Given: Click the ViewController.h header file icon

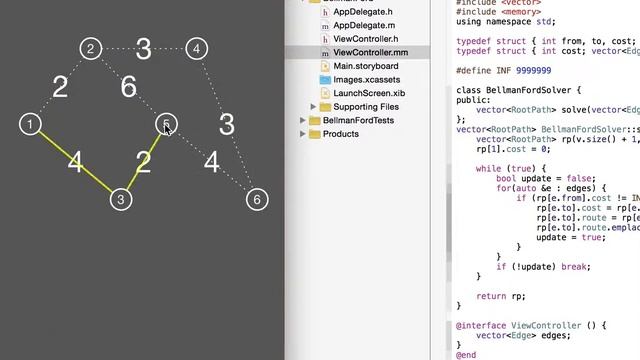Looking at the screenshot, I should tap(325, 39).
